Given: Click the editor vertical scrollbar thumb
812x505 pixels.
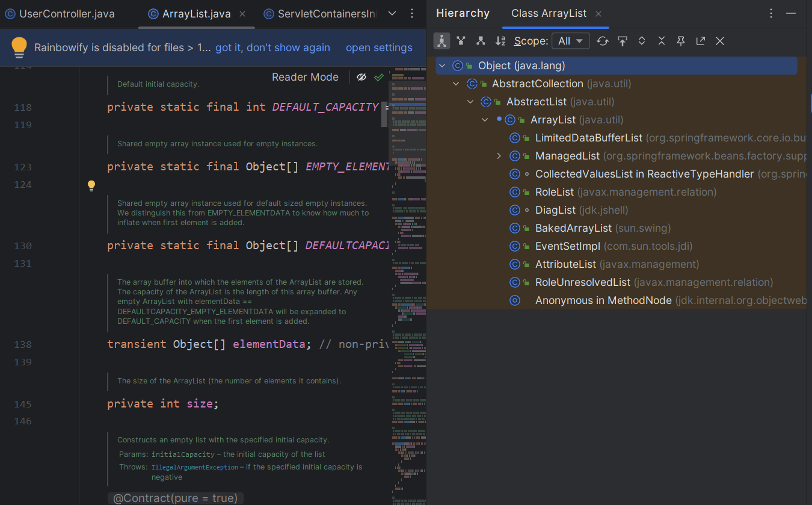Looking at the screenshot, I should [x=384, y=114].
